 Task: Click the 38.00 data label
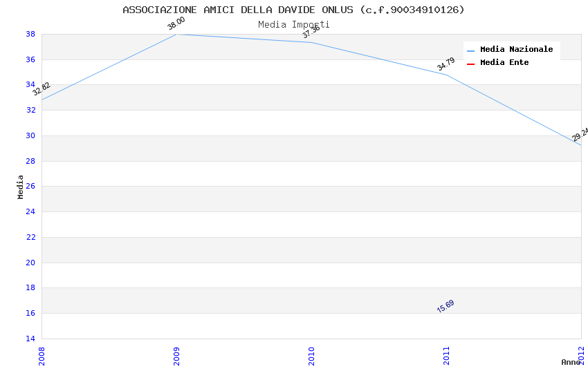pyautogui.click(x=176, y=23)
